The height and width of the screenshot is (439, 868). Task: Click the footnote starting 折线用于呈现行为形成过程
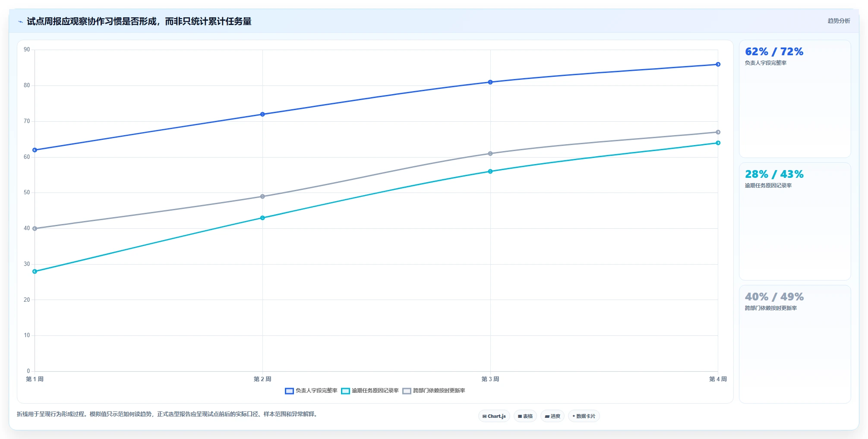[x=168, y=414]
